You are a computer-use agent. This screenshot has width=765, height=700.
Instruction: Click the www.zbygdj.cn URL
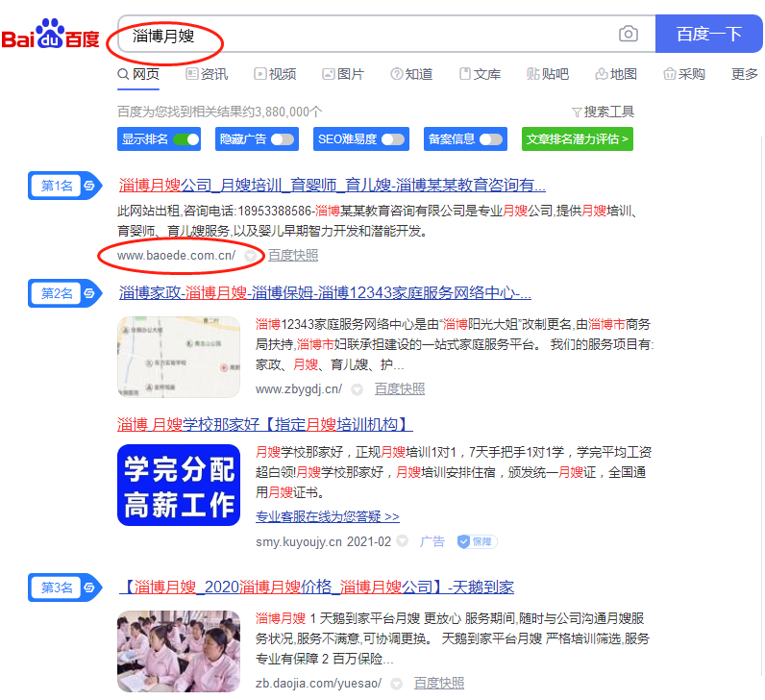click(x=299, y=389)
